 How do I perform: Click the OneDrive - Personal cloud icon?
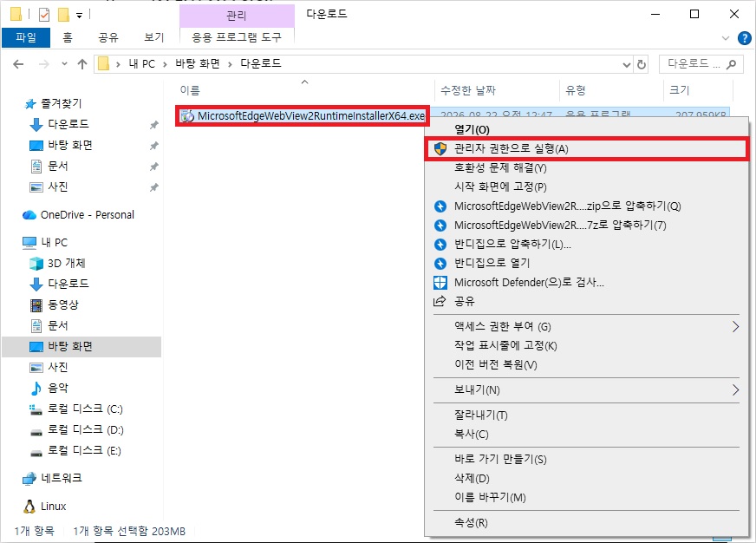(x=29, y=214)
